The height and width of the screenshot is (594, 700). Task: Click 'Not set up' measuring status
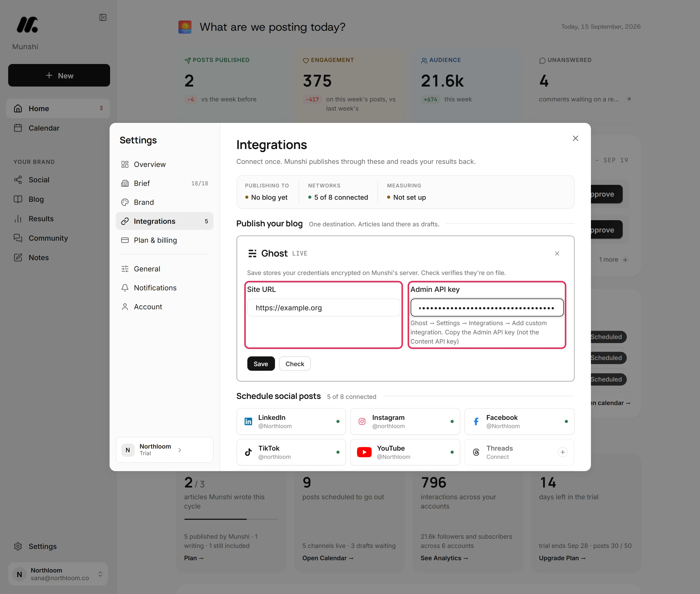click(x=406, y=197)
